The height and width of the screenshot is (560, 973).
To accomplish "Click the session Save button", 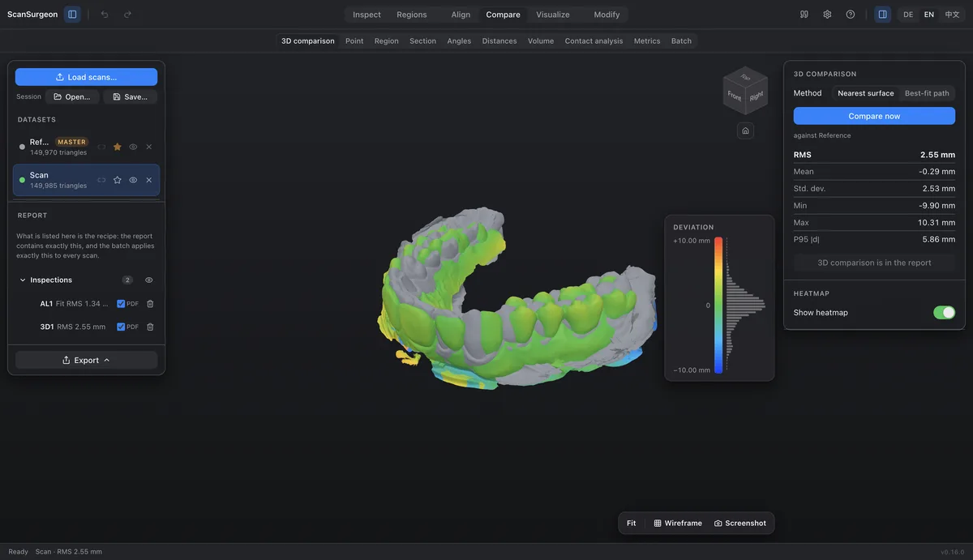I will [130, 97].
